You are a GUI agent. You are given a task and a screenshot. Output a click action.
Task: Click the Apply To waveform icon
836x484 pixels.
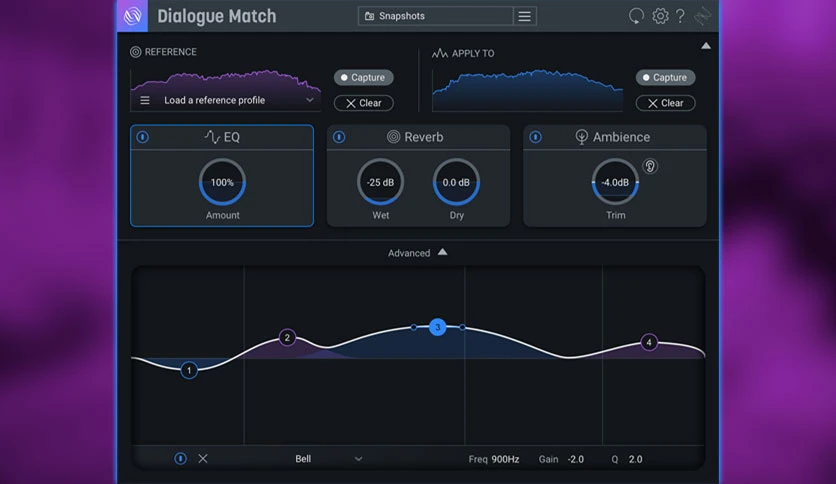pyautogui.click(x=440, y=53)
